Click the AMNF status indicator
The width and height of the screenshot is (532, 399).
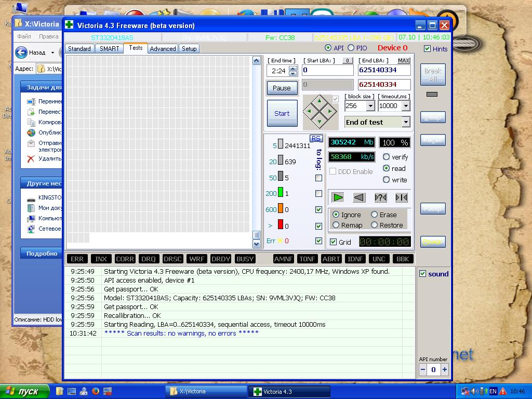coord(283,259)
